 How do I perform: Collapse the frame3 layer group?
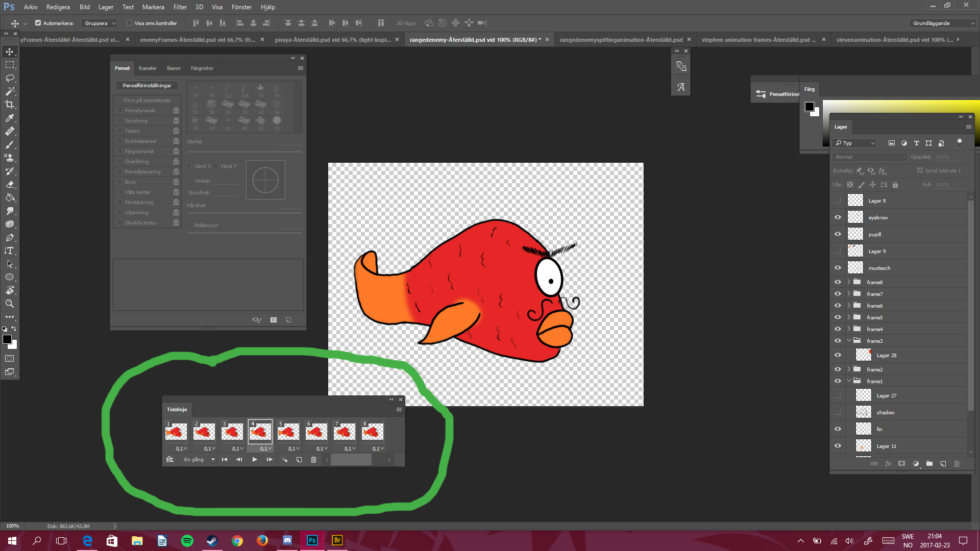pyautogui.click(x=849, y=341)
